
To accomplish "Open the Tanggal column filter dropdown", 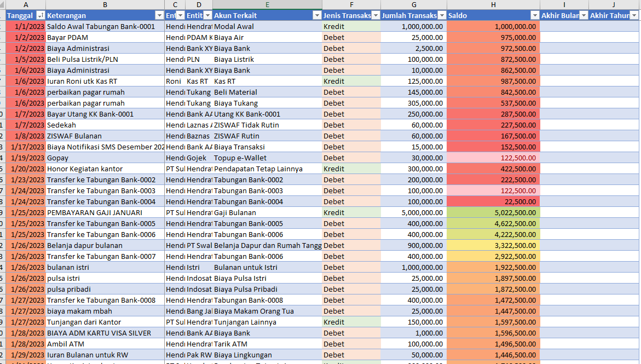I will (x=41, y=15).
